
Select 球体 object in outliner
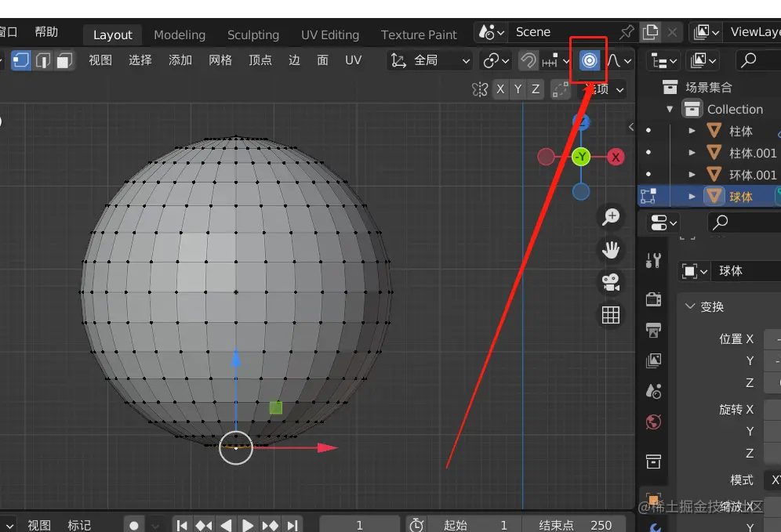(740, 197)
